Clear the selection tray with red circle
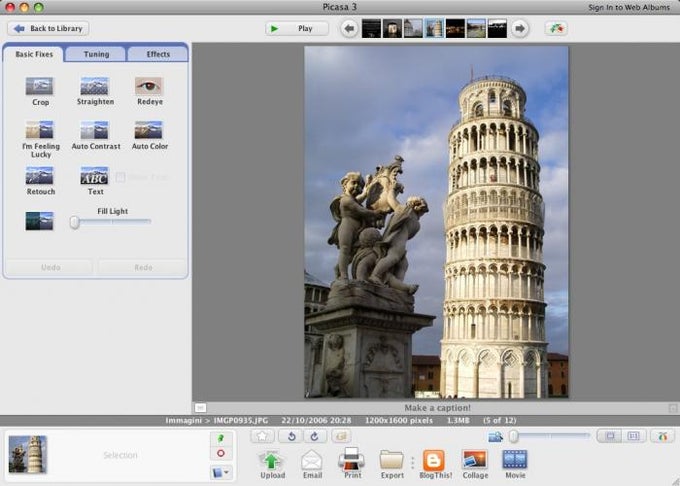Viewport: 680px width, 486px height. 221,453
